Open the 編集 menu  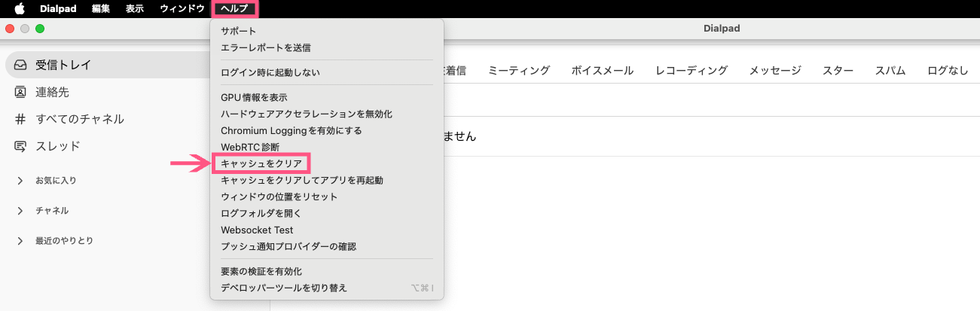click(99, 9)
